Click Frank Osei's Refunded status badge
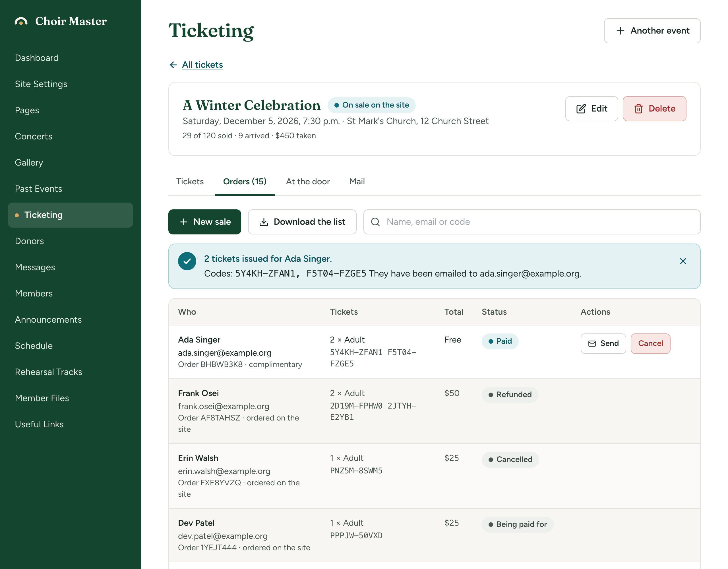Image resolution: width=728 pixels, height=569 pixels. (x=510, y=395)
